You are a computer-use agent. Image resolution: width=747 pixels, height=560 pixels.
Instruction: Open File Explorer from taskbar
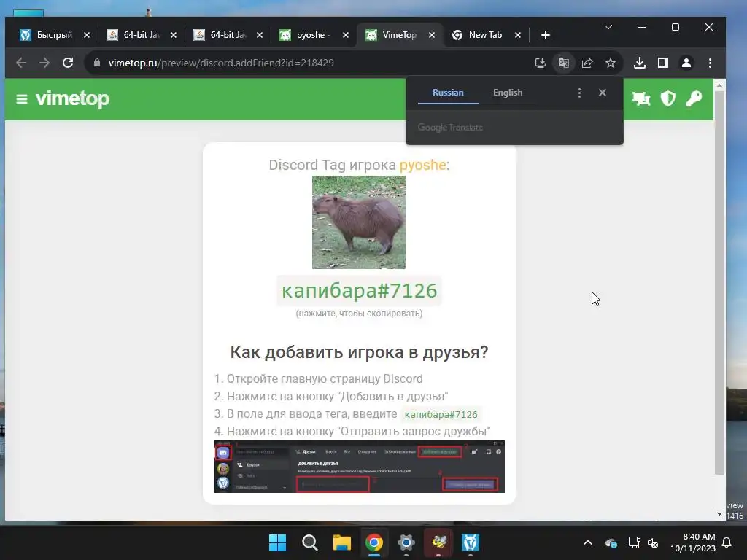coord(341,542)
